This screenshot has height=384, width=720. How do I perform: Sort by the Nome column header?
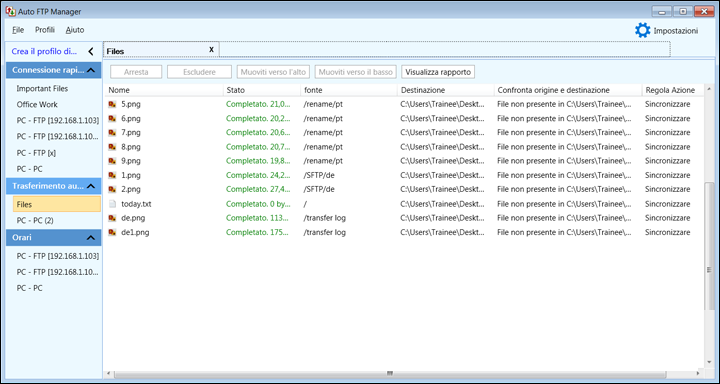pos(164,90)
